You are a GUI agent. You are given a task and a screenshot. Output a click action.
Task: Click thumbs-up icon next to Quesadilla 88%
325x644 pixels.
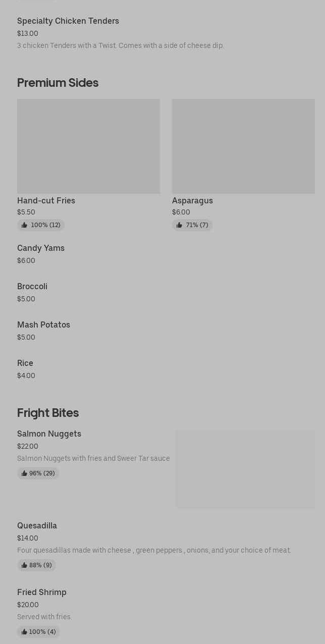[x=24, y=565]
